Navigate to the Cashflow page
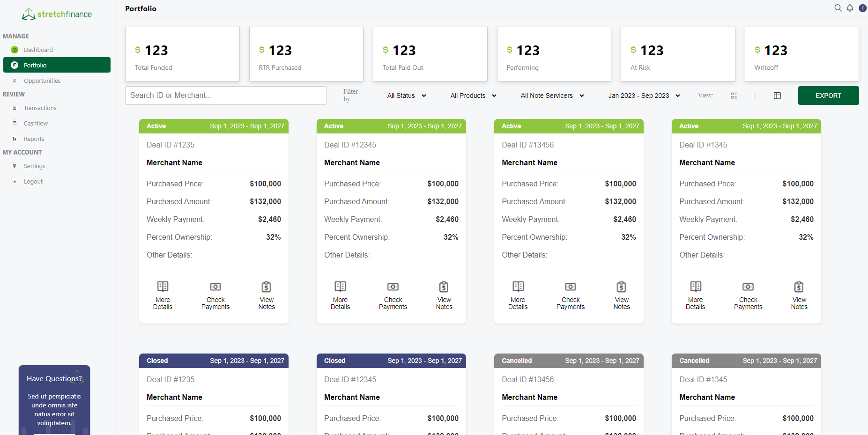This screenshot has width=868, height=435. pos(36,123)
